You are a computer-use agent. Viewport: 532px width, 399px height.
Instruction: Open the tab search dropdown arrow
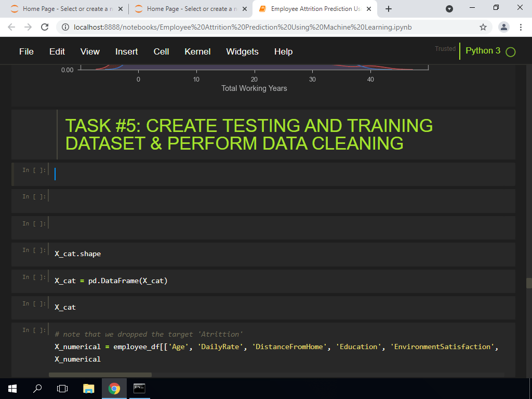point(449,9)
